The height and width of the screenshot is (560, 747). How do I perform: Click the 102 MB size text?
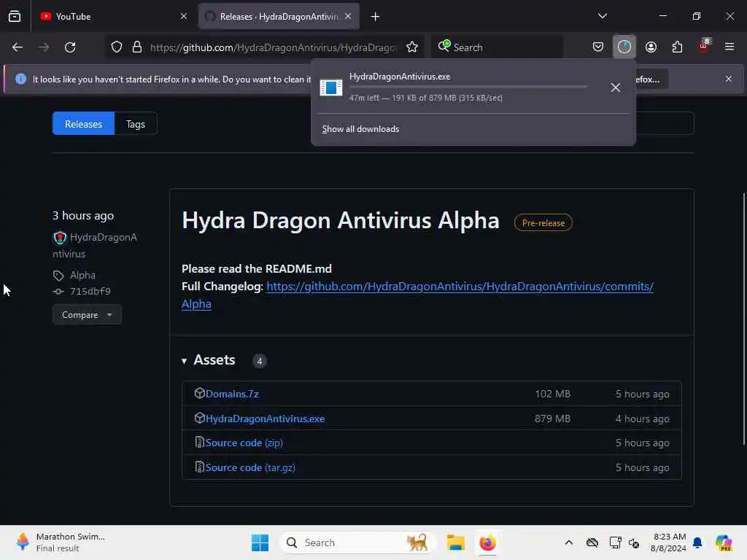[552, 394]
